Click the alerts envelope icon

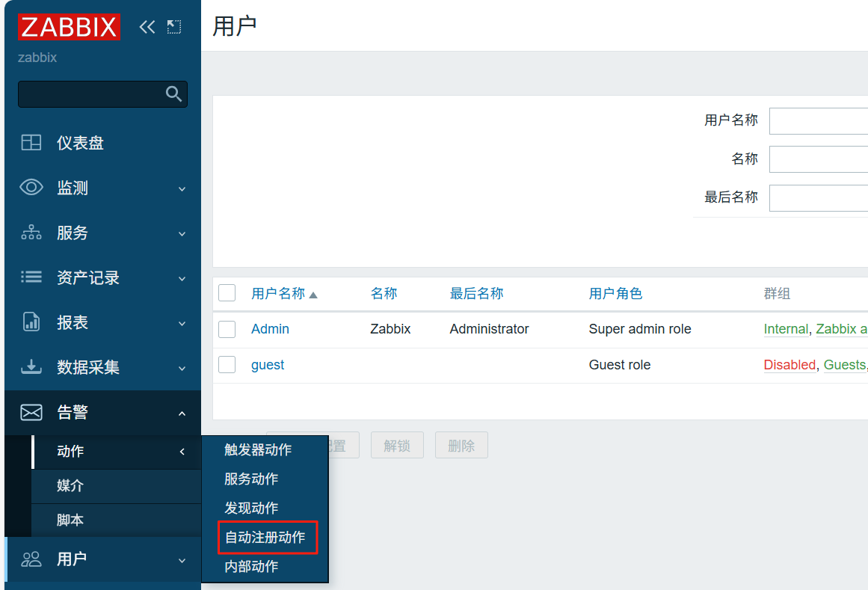31,412
